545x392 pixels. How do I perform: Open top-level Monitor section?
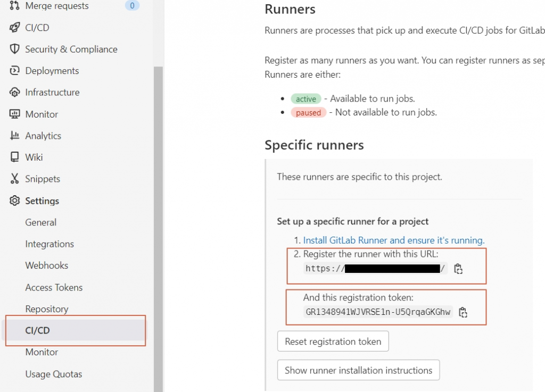click(x=42, y=114)
